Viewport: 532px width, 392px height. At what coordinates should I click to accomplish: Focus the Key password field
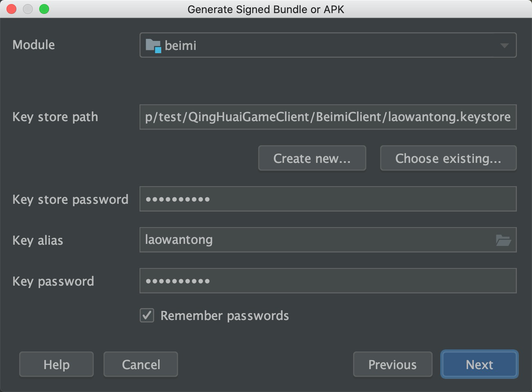pos(328,281)
